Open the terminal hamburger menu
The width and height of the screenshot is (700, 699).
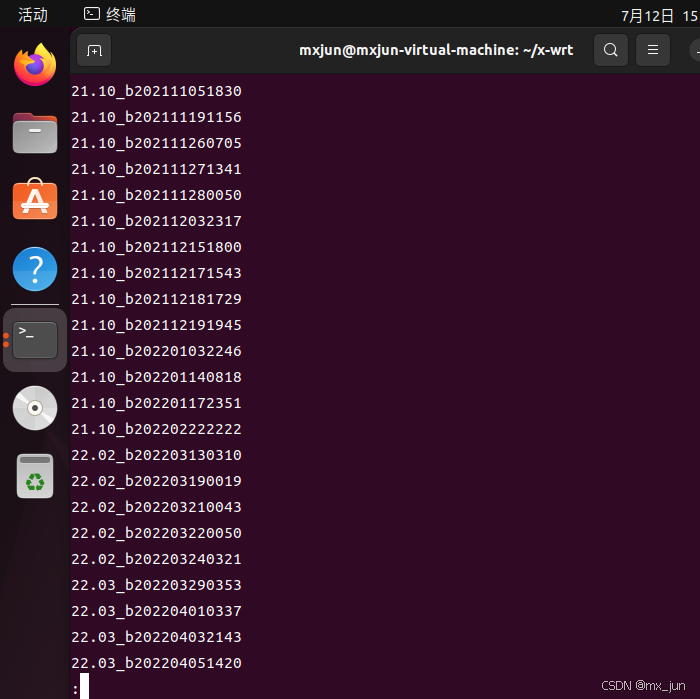coord(653,50)
